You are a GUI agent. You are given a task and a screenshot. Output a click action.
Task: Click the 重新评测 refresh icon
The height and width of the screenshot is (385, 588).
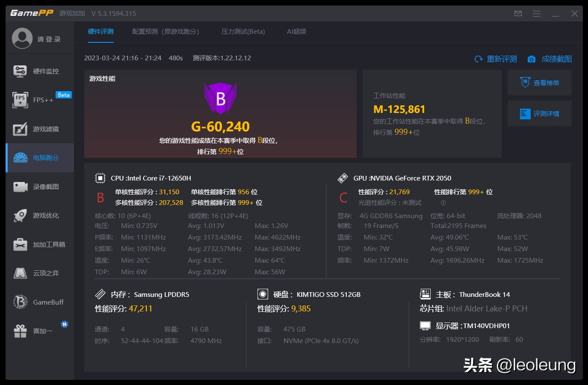tap(479, 59)
